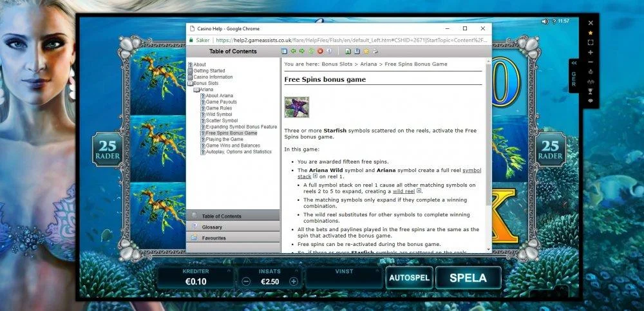Expand the Vinst panel arrow
Viewport: 644px width, 311px height.
point(376,270)
